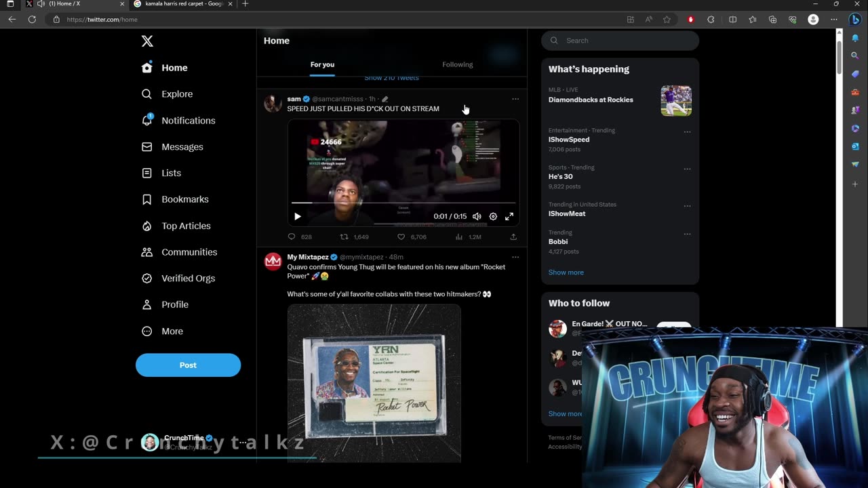Open the Rocket Power album image
Image resolution: width=868 pixels, height=488 pixels.
(374, 383)
